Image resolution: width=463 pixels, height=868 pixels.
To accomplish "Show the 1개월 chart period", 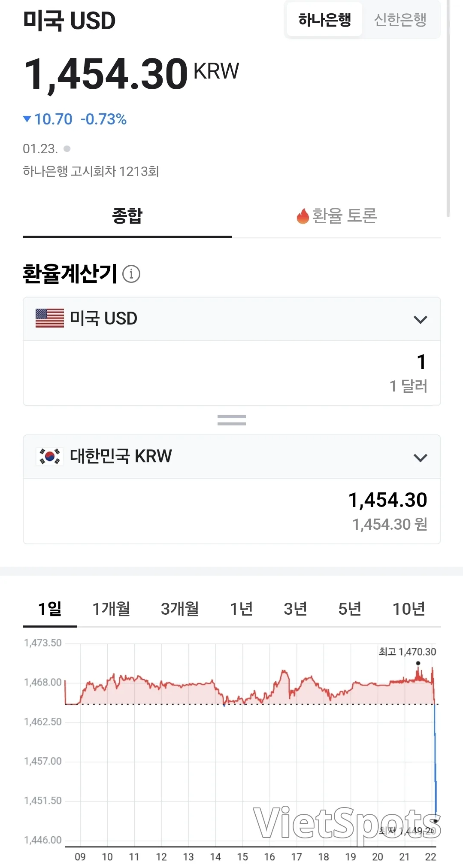I will (112, 609).
